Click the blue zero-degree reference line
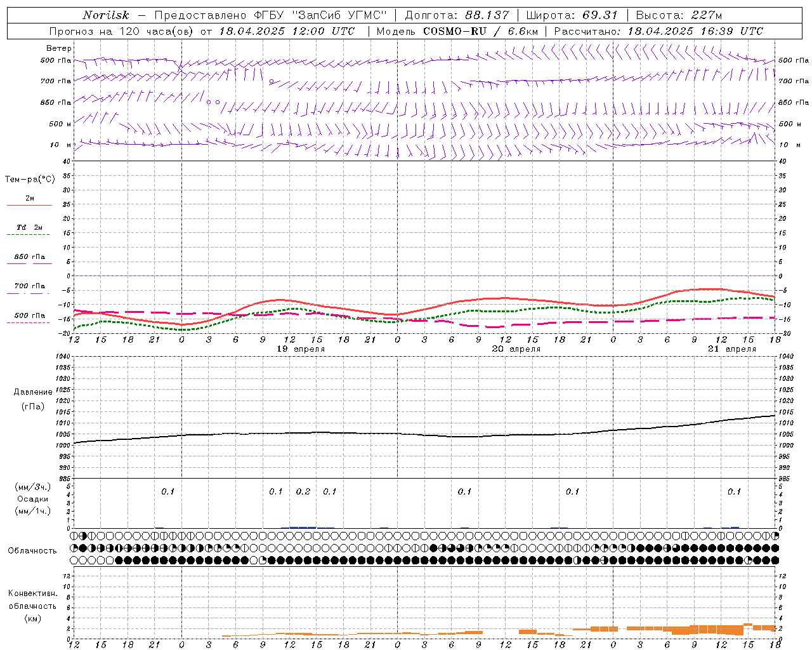This screenshot has height=650, width=812. 424,275
